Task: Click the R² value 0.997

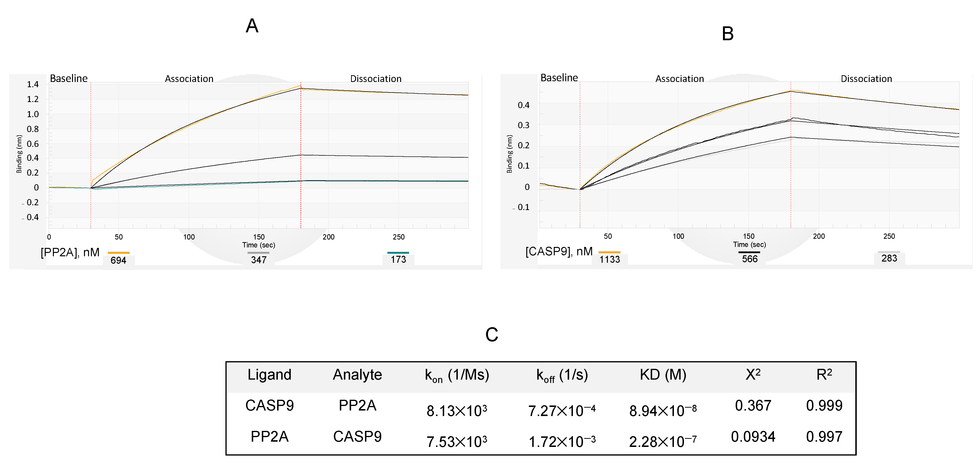Action: pyautogui.click(x=824, y=437)
